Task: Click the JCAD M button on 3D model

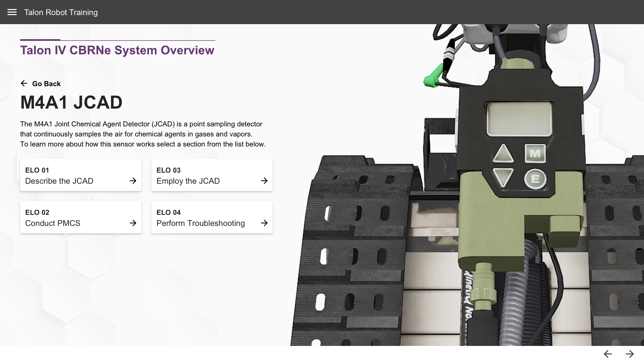Action: click(535, 154)
